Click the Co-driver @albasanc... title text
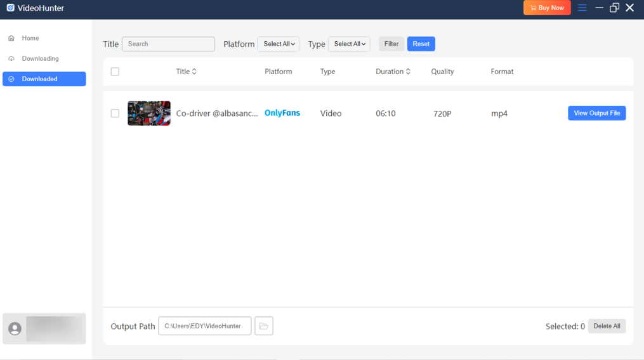This screenshot has width=644, height=360. 217,113
